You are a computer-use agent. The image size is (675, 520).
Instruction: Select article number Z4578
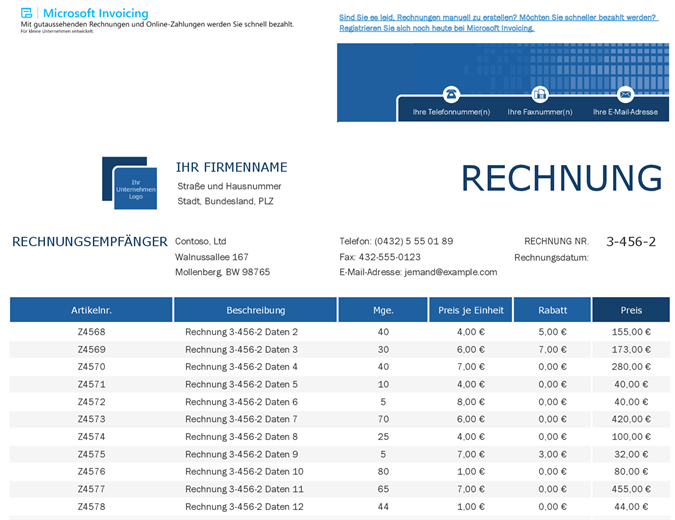tap(91, 507)
